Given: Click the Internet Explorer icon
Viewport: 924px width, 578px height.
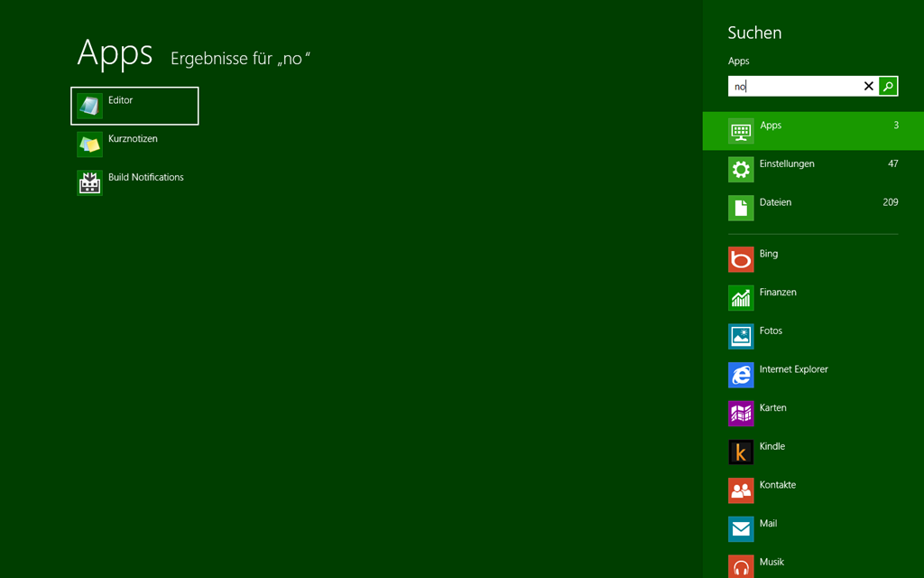Looking at the screenshot, I should [741, 375].
